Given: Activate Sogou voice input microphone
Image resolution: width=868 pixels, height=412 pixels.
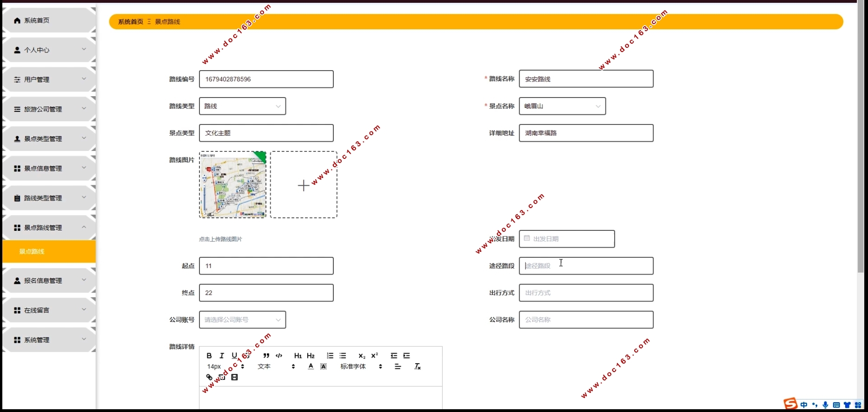Looking at the screenshot, I should tap(825, 405).
